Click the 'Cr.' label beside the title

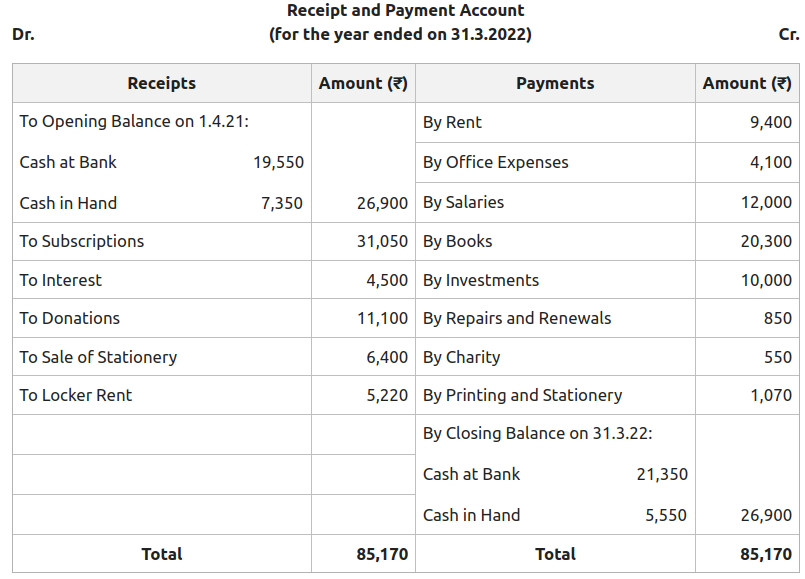788,34
